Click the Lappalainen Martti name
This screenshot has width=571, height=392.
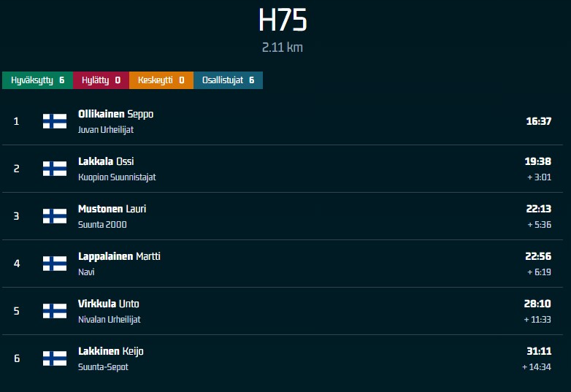[x=119, y=256]
